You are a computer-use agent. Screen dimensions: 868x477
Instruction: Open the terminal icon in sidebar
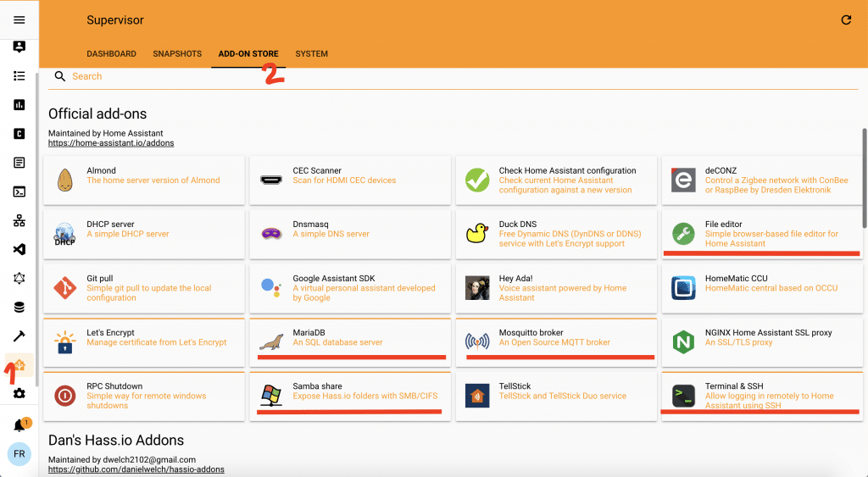click(19, 191)
